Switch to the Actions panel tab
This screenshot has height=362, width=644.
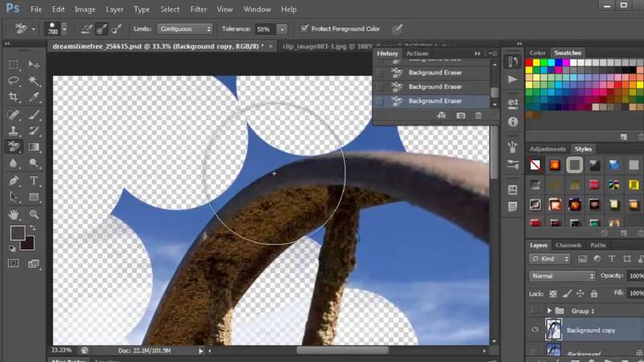tap(417, 54)
